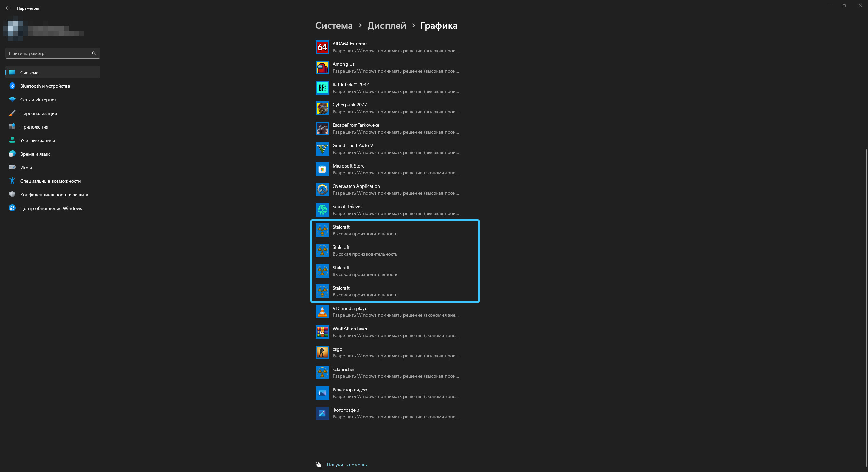Click the Найти параметр search field
Viewport: 868px width, 472px height.
click(x=53, y=53)
